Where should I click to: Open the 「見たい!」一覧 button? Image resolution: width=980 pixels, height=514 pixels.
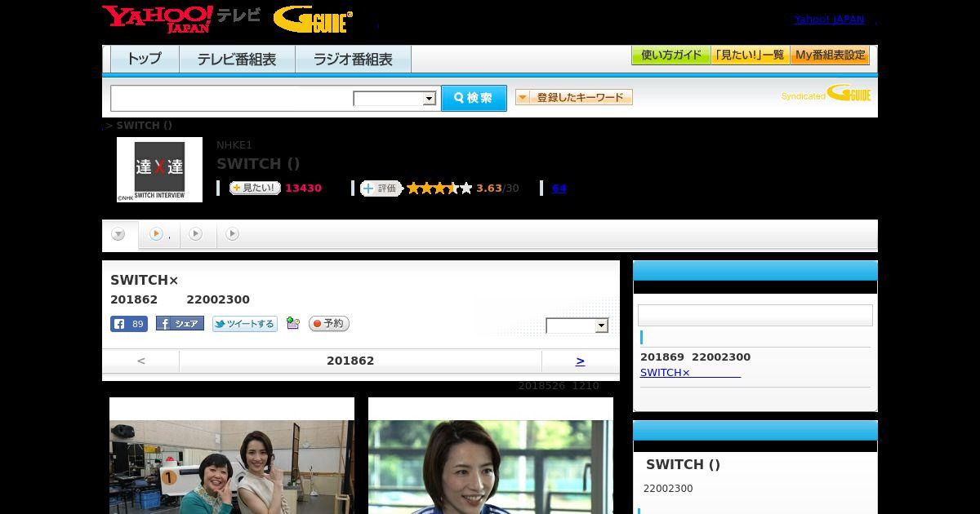pyautogui.click(x=750, y=55)
